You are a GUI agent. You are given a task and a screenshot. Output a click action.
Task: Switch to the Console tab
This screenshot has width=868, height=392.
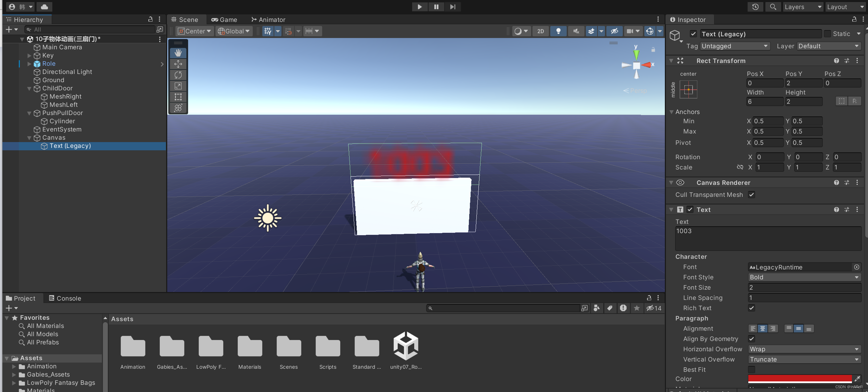click(65, 298)
